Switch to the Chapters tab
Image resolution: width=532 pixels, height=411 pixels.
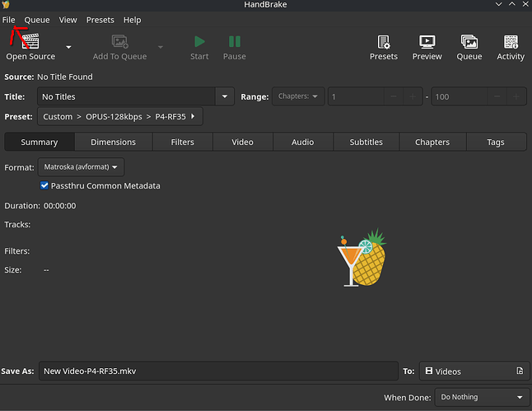click(432, 142)
